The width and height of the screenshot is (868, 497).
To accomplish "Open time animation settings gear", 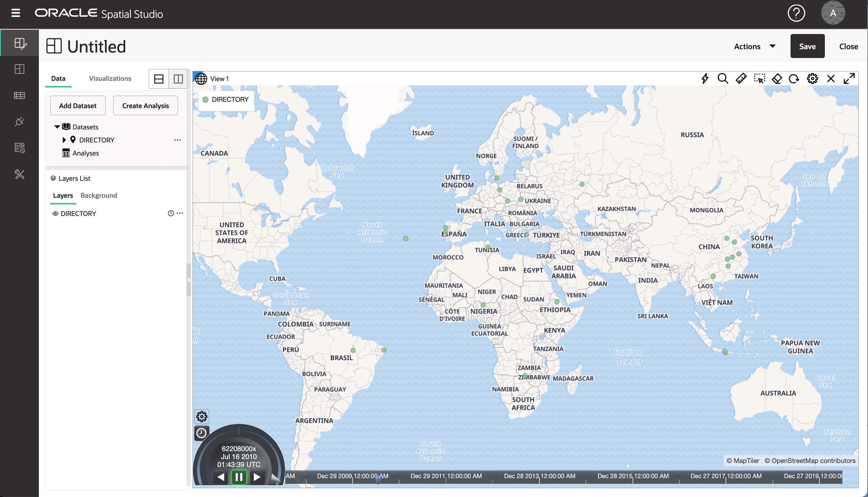I will 202,416.
